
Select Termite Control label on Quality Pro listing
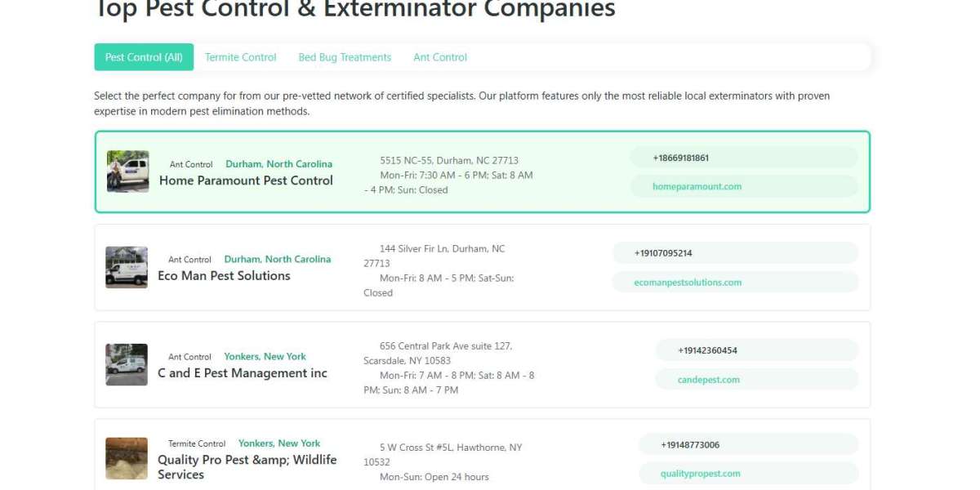(196, 443)
